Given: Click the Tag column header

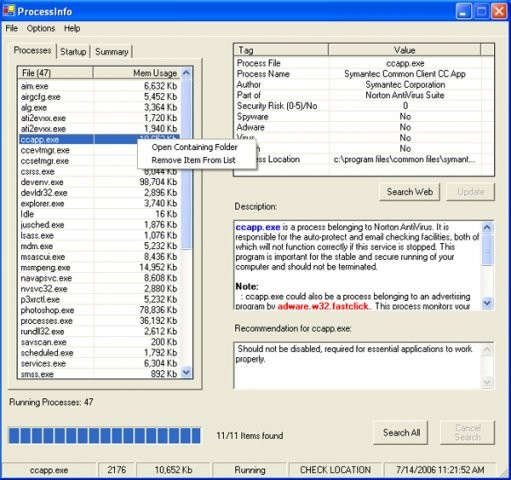Looking at the screenshot, I should 281,50.
